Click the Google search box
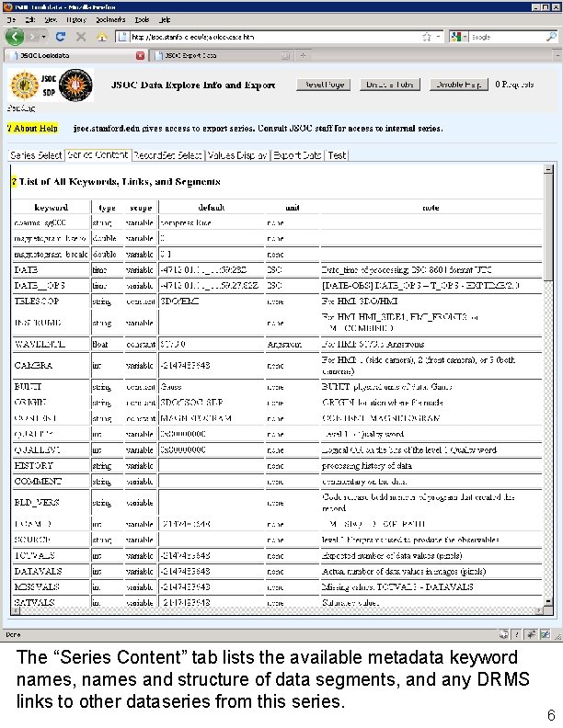The image size is (563, 728). tap(506, 37)
